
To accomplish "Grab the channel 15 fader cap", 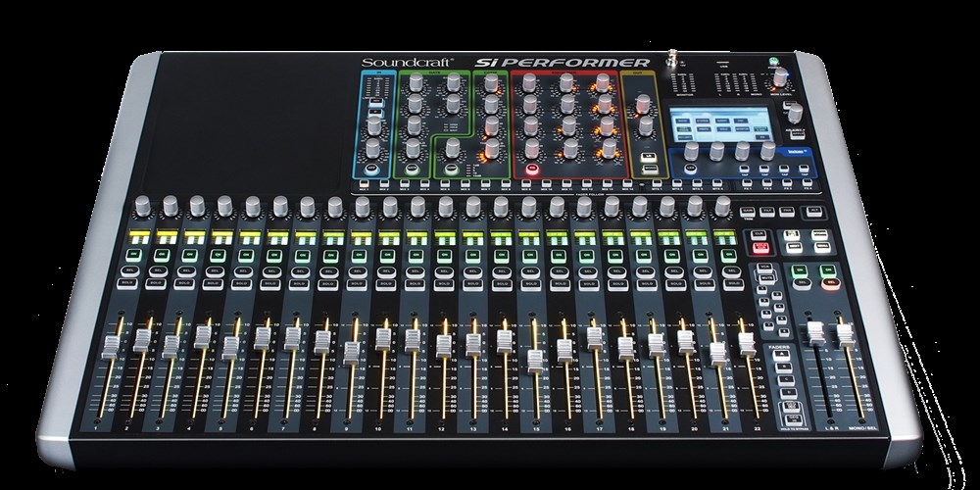I will point(534,361).
